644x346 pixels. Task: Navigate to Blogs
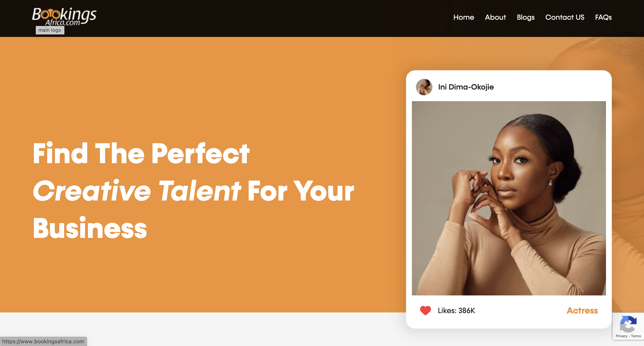coord(525,17)
